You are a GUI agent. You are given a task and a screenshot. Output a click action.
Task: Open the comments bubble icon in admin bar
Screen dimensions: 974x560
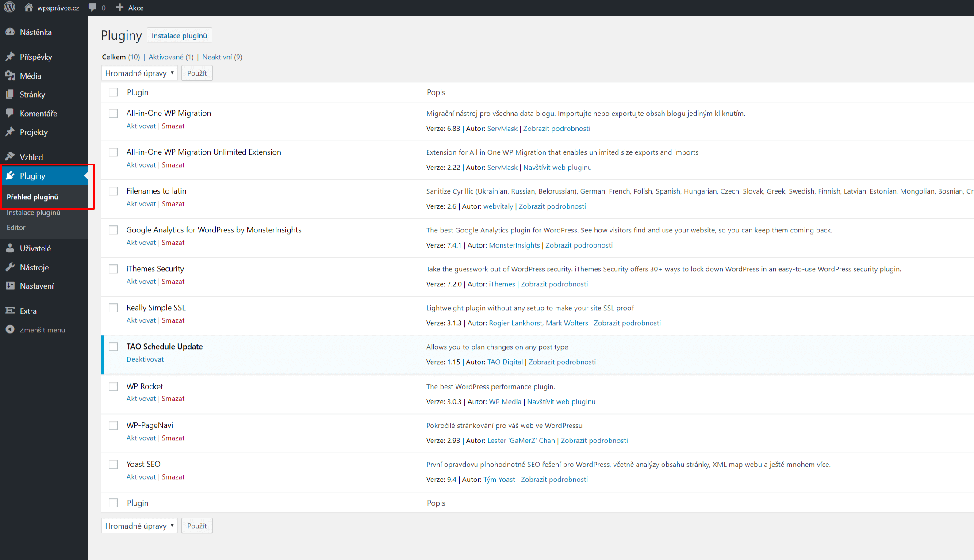pyautogui.click(x=92, y=8)
